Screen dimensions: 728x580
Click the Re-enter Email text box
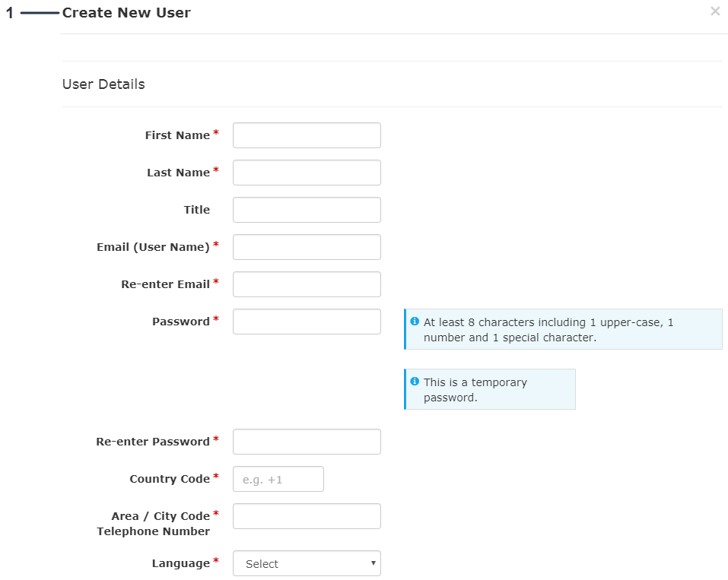point(307,284)
